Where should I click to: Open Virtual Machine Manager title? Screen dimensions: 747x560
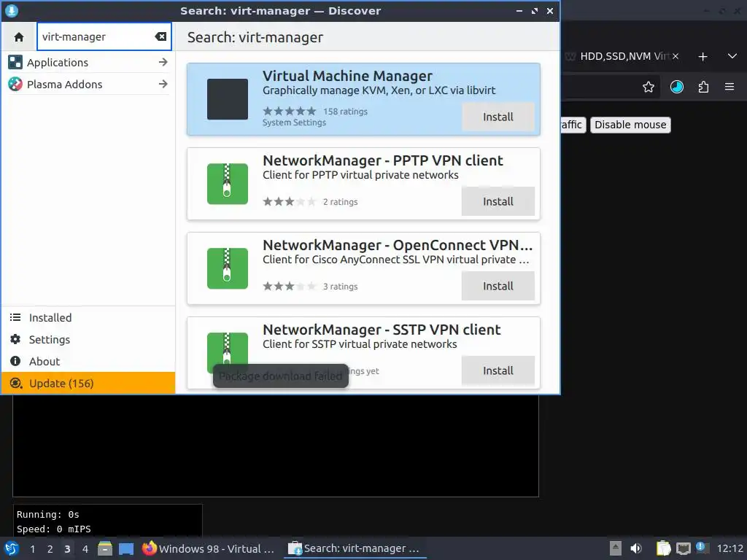coord(347,76)
